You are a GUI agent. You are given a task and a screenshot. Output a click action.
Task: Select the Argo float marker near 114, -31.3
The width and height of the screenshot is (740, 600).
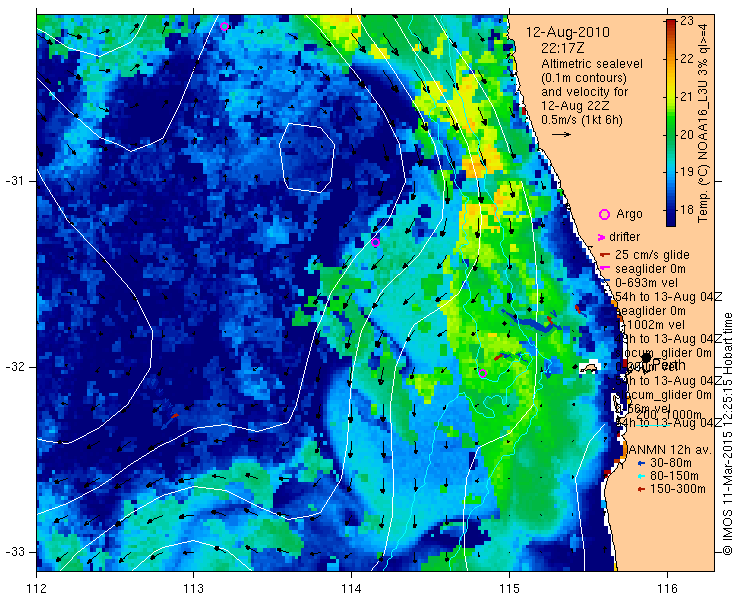[376, 243]
